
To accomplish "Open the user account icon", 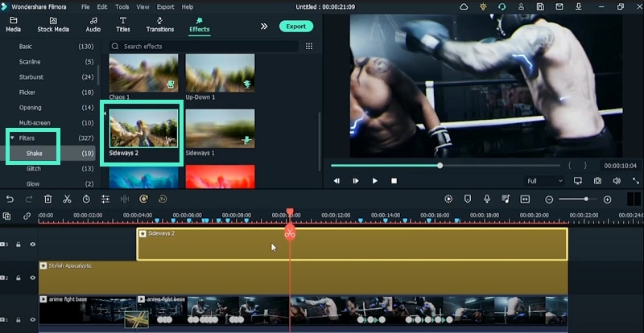I will click(x=521, y=7).
